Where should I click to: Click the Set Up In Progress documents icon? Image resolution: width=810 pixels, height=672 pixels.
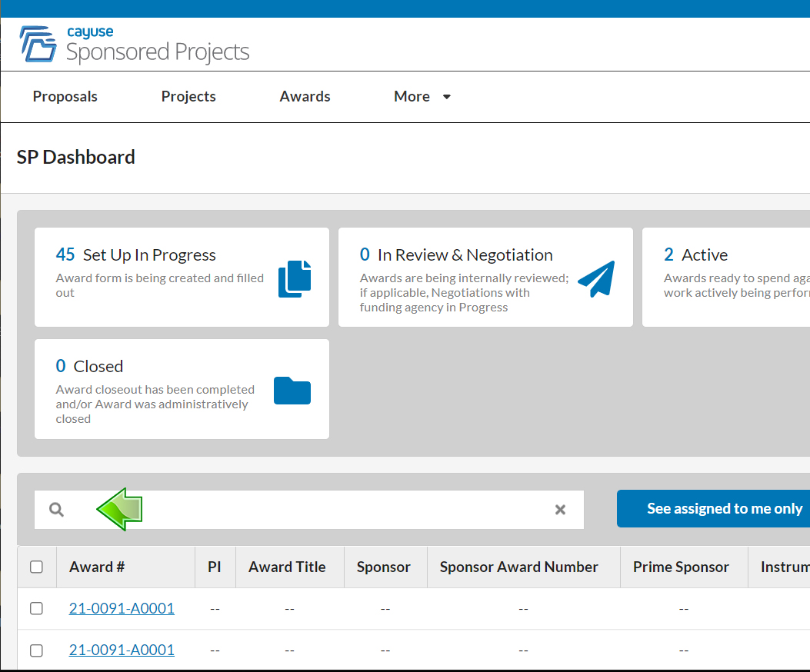pyautogui.click(x=295, y=279)
